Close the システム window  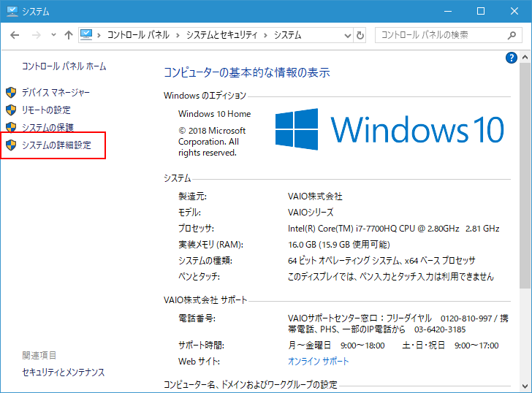(x=514, y=11)
